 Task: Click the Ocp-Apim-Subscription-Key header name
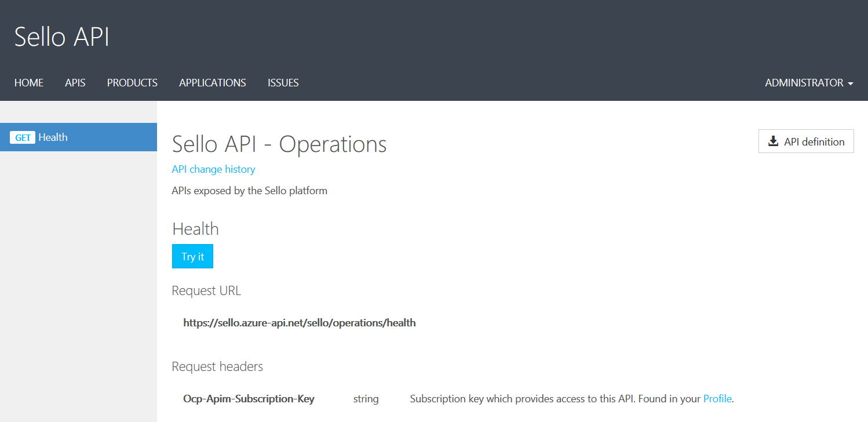point(249,398)
